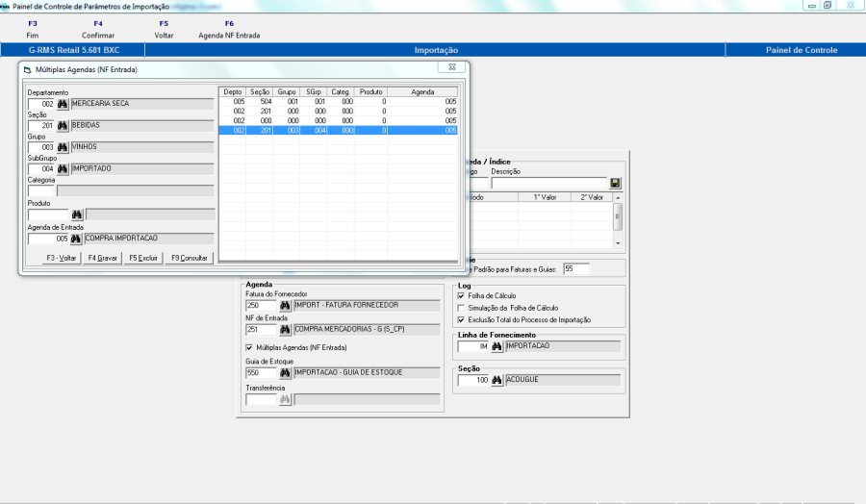The image size is (866, 504).
Task: Save index with floppy disk icon
Action: point(615,183)
